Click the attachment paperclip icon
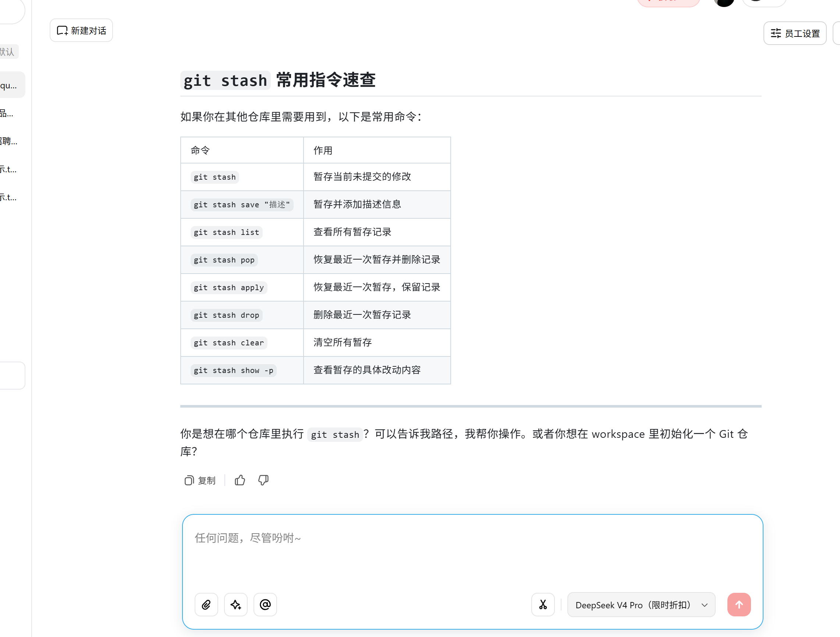The height and width of the screenshot is (637, 840). (x=206, y=604)
